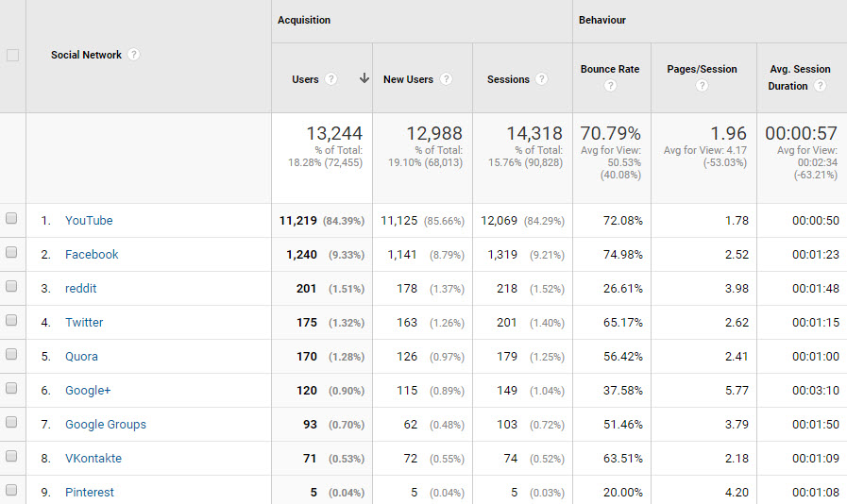Select reddit bounce rate 26.61%
Viewport: 847px width, 504px height.
[x=623, y=289]
